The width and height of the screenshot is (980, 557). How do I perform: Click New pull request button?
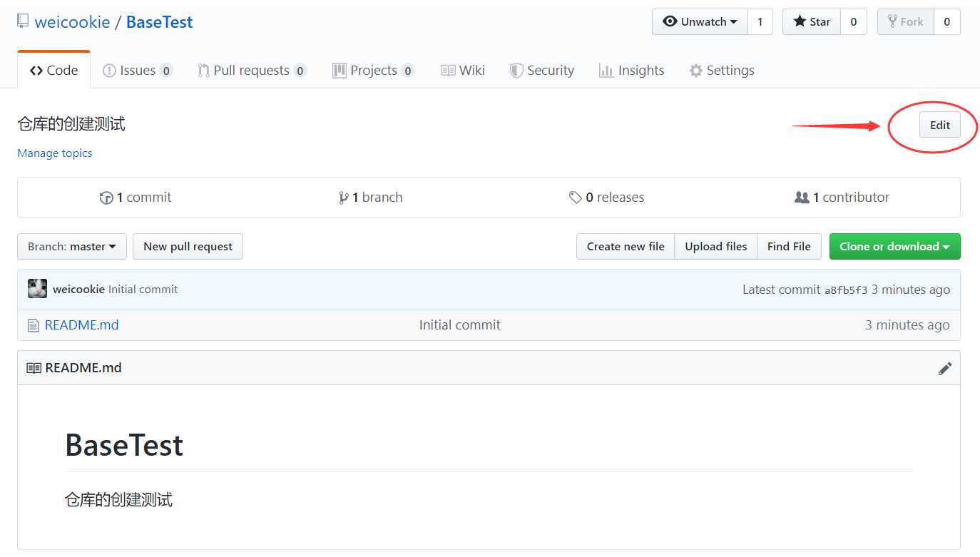(188, 246)
